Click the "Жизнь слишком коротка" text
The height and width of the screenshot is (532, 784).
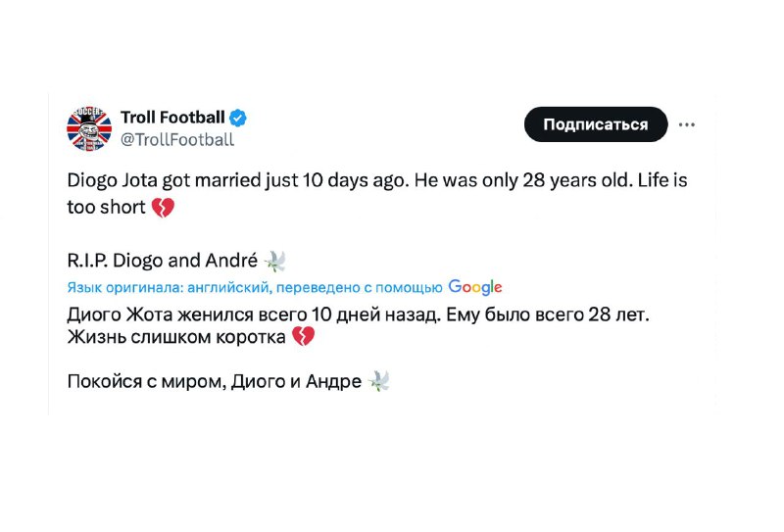click(176, 337)
